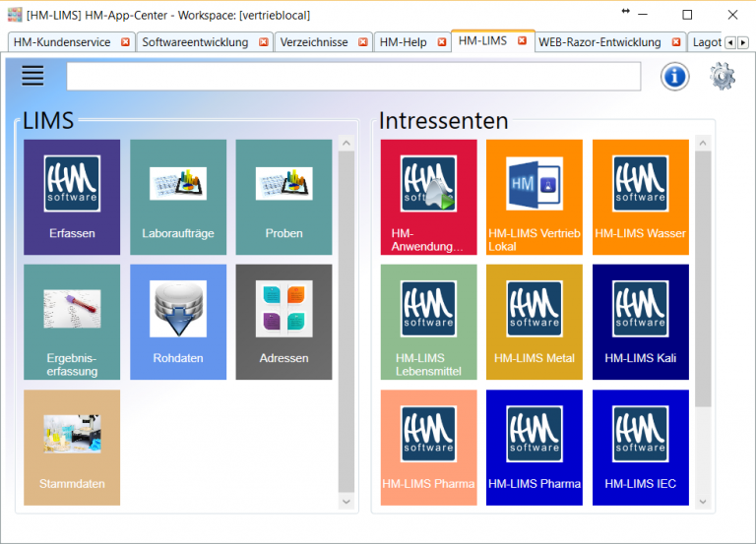Click the blue info icon
This screenshot has height=544, width=756.
click(x=674, y=76)
